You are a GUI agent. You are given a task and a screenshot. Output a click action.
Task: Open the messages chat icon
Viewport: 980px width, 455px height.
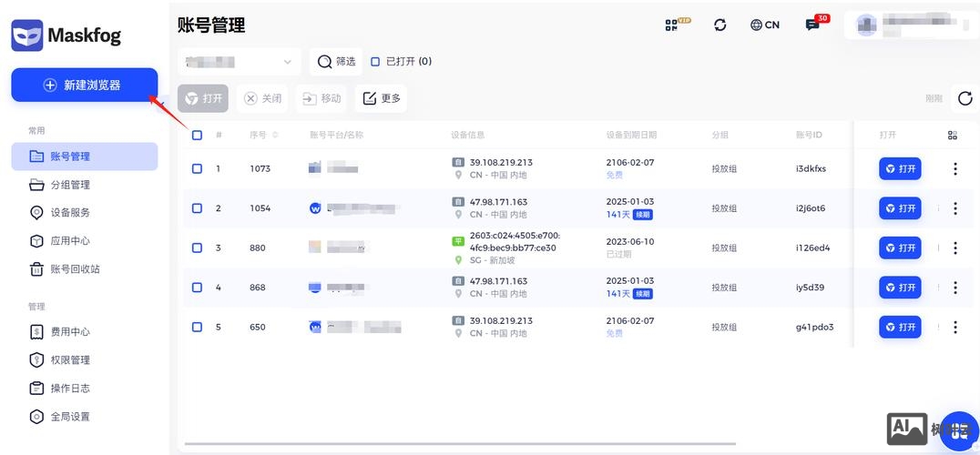pos(812,25)
